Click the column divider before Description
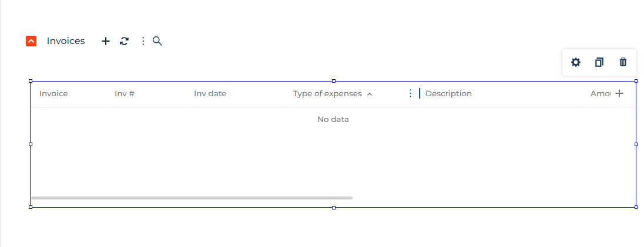This screenshot has width=644, height=247. [x=420, y=93]
